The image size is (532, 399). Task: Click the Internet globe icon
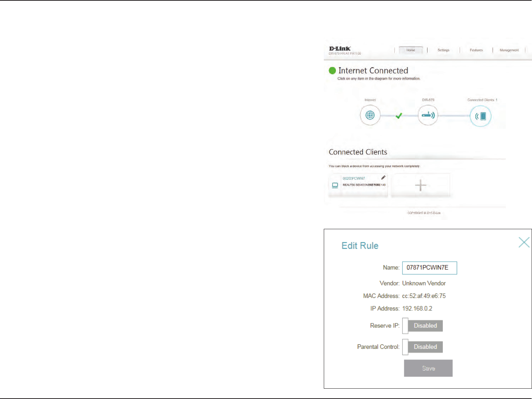(370, 115)
